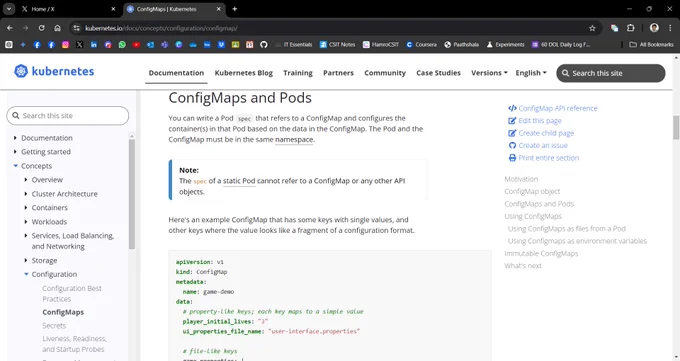This screenshot has height=361, width=680.
Task: Expand the Workloads tree item
Action: coord(26,222)
